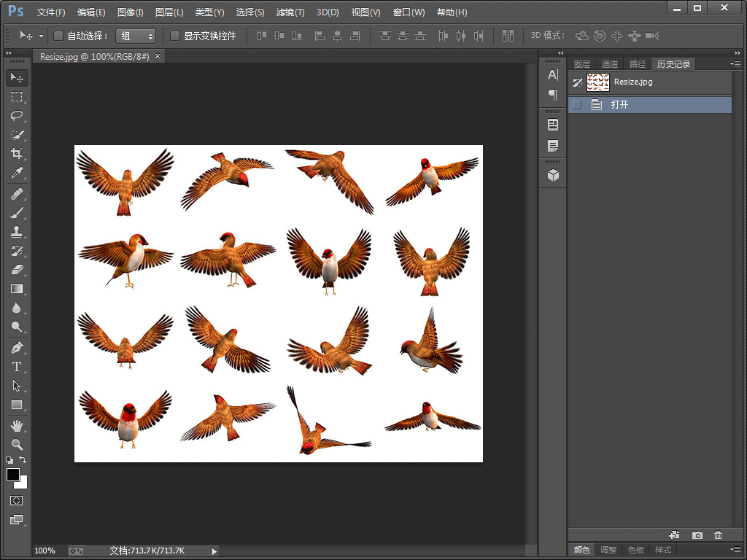The image size is (747, 560).
Task: Set the foreground color swatch
Action: [13, 475]
